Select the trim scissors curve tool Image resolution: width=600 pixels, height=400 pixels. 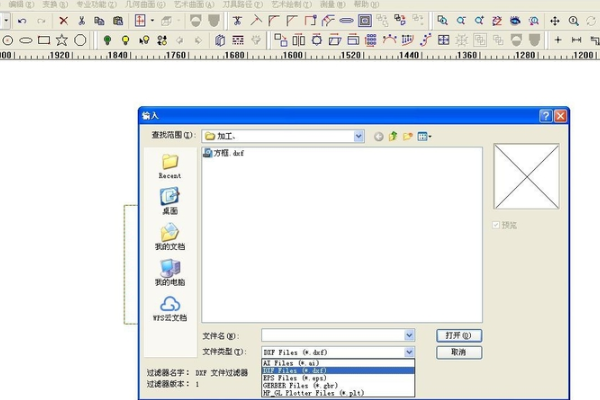[237, 20]
